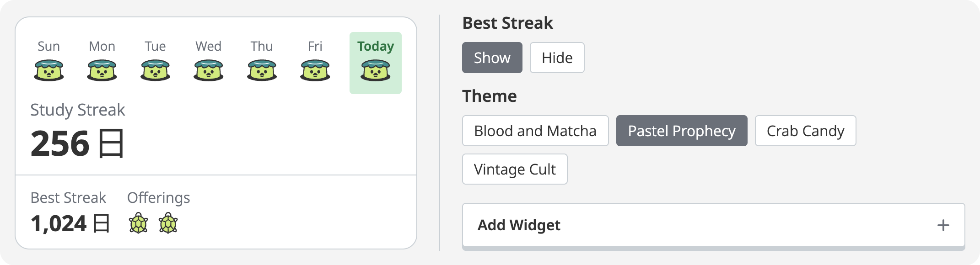Switch to the Crab Candy theme
Image resolution: width=980 pixels, height=265 pixels.
pos(805,131)
